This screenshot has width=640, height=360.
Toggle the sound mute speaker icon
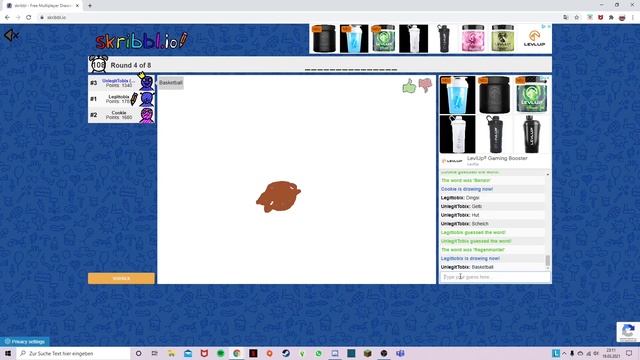point(11,36)
